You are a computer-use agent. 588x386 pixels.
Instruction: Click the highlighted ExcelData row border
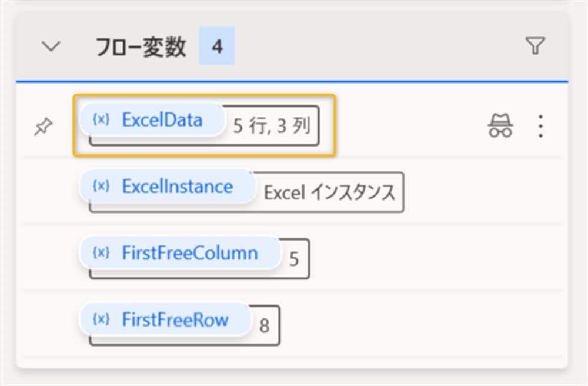click(x=205, y=154)
